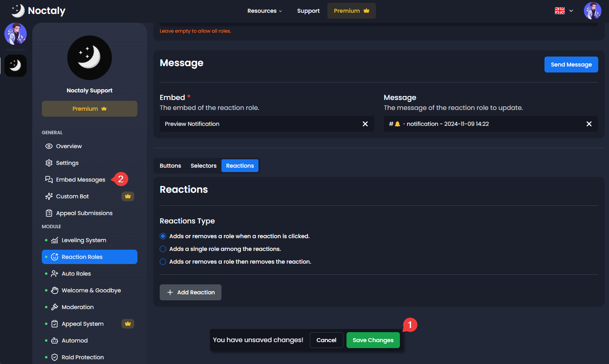Screen dimensions: 609x364
Task: Click the Automod robot icon
Action: 55,341
